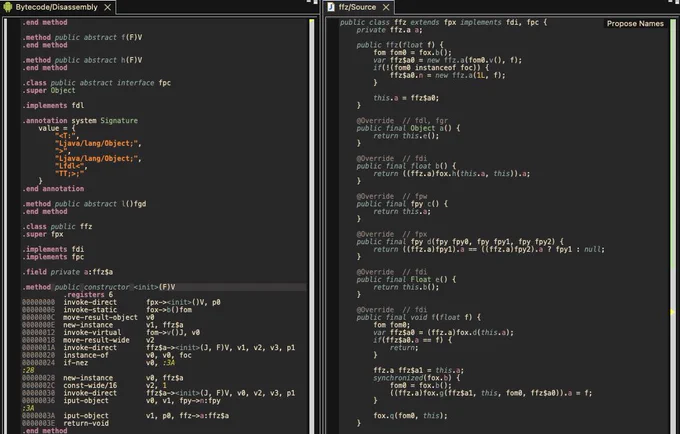
Task: Click the 'TT;>;' string in the annotation
Action: tap(69, 173)
